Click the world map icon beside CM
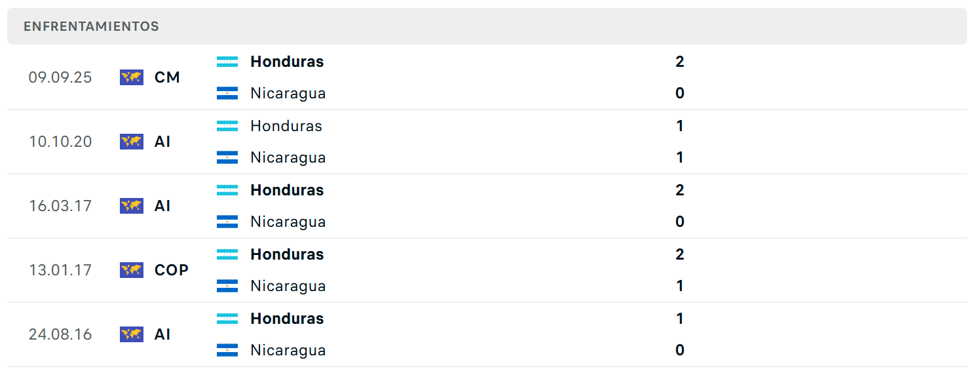Image resolution: width=980 pixels, height=375 pixels. 132,77
